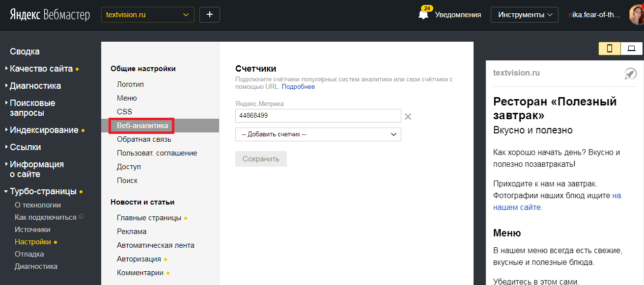
Task: Expand the Индексирование section
Action: pyautogui.click(x=44, y=130)
